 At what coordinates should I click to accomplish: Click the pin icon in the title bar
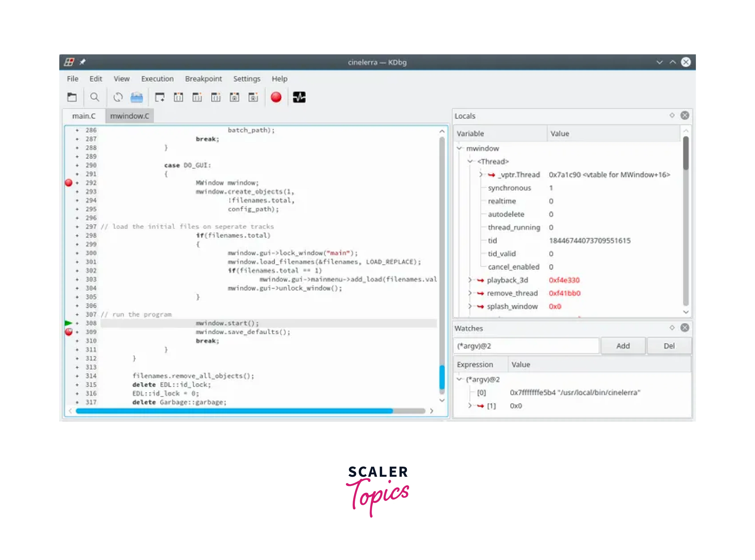(82, 62)
